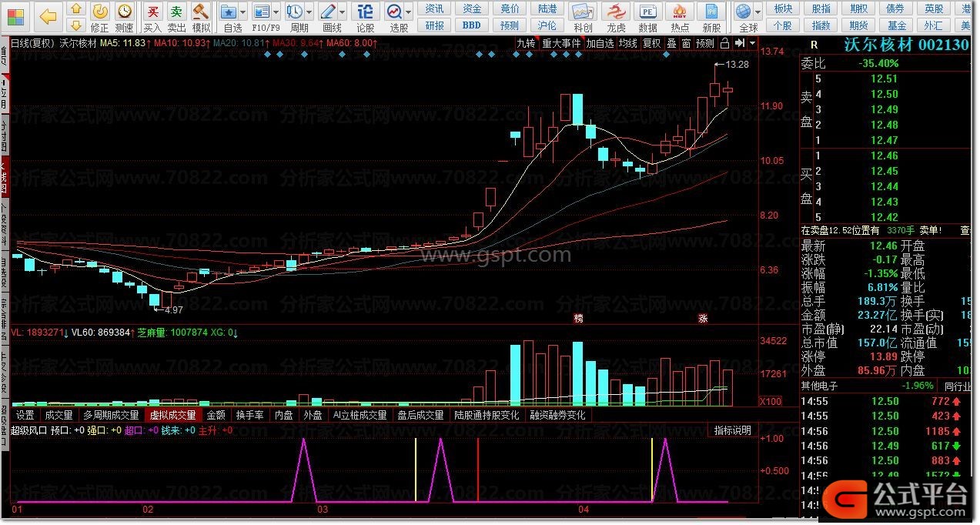Click the 其他电子 sector link
Viewport: 980px width, 525px height.
point(820,386)
